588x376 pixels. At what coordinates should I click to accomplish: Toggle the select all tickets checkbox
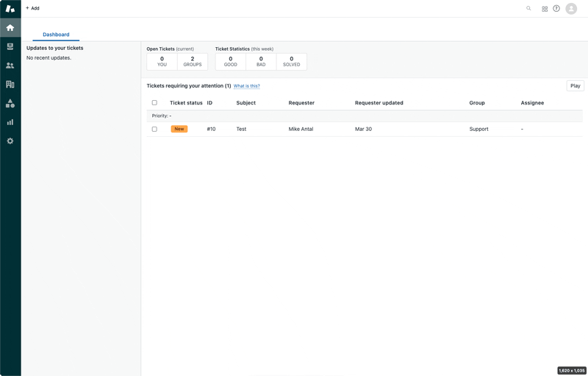point(154,103)
